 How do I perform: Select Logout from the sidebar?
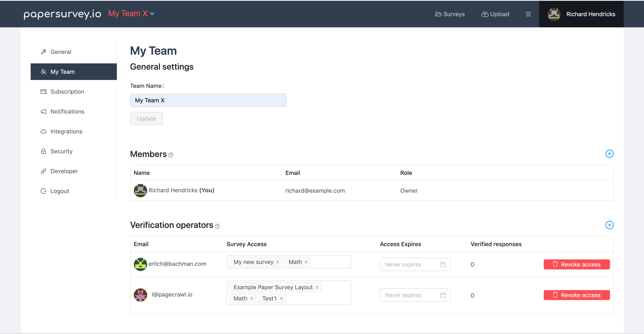60,191
